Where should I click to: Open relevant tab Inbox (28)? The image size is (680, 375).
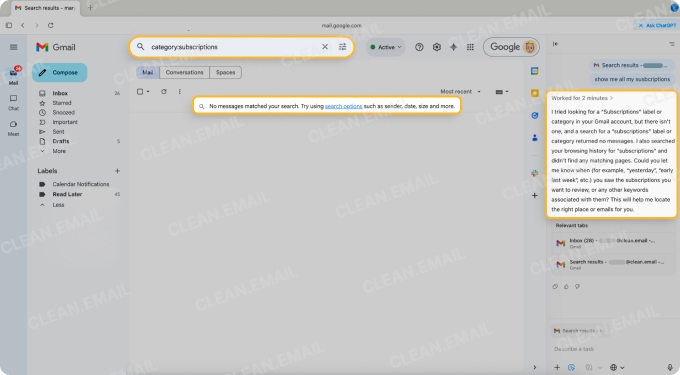[612, 243]
